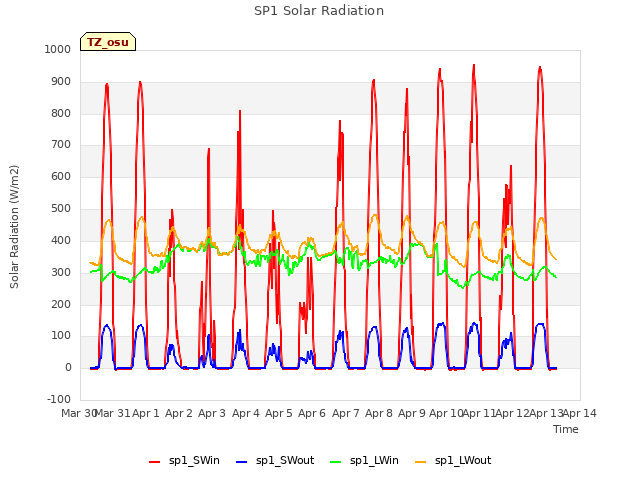
Task: Click the Apr 14 x-axis date label
Action: point(580,413)
